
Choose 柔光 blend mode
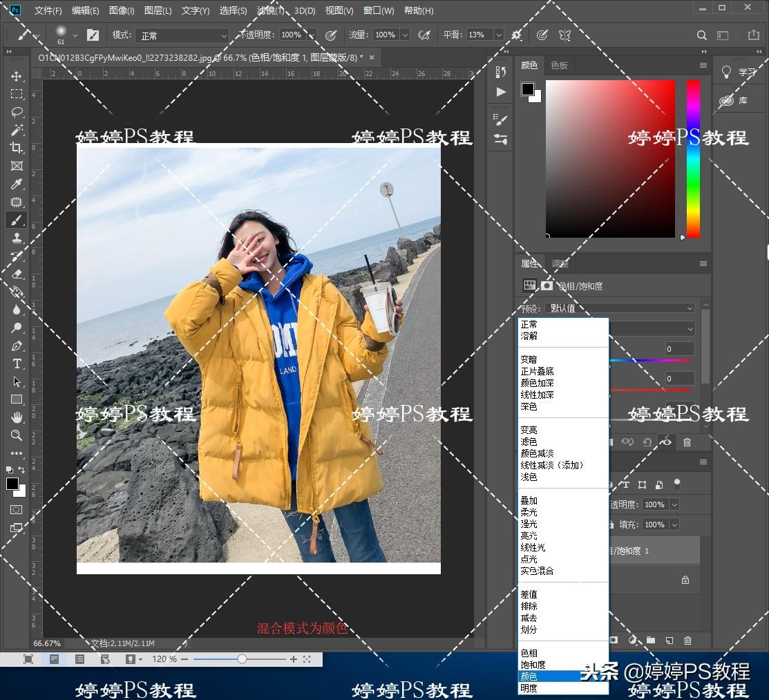(563, 512)
